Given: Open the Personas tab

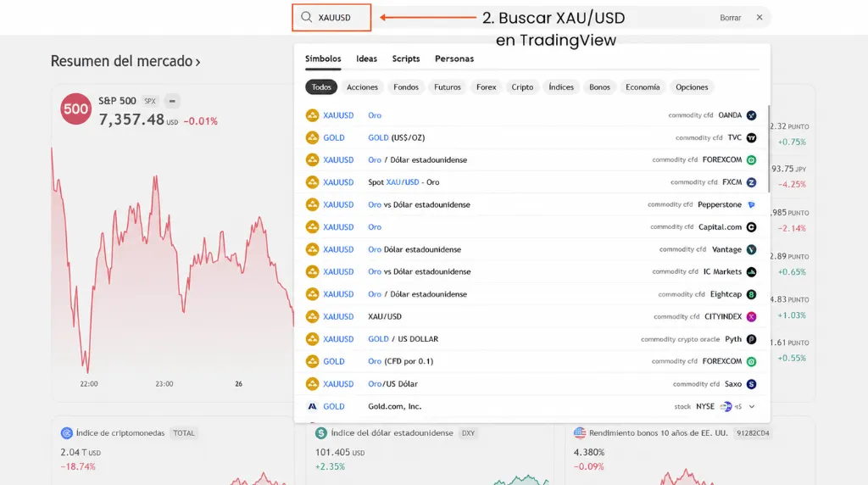Looking at the screenshot, I should (x=454, y=59).
